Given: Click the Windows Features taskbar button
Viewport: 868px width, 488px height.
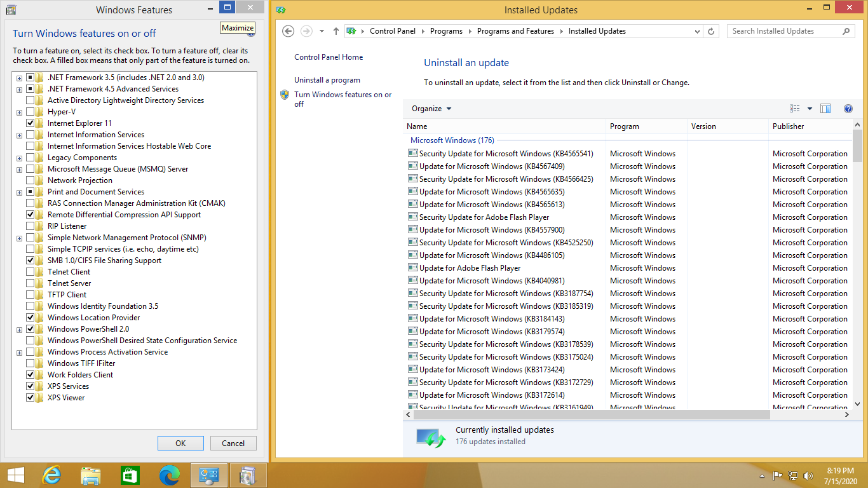Looking at the screenshot, I should 247,475.
